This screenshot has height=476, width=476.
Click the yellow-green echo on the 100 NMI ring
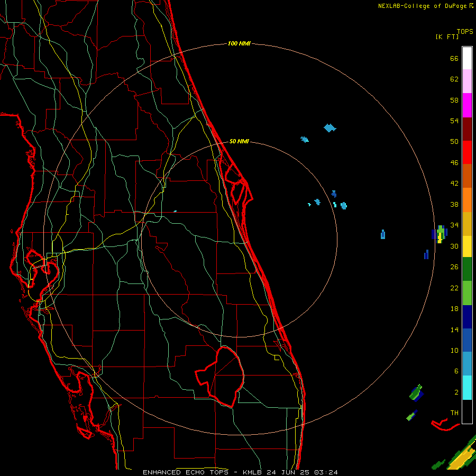tap(440, 234)
